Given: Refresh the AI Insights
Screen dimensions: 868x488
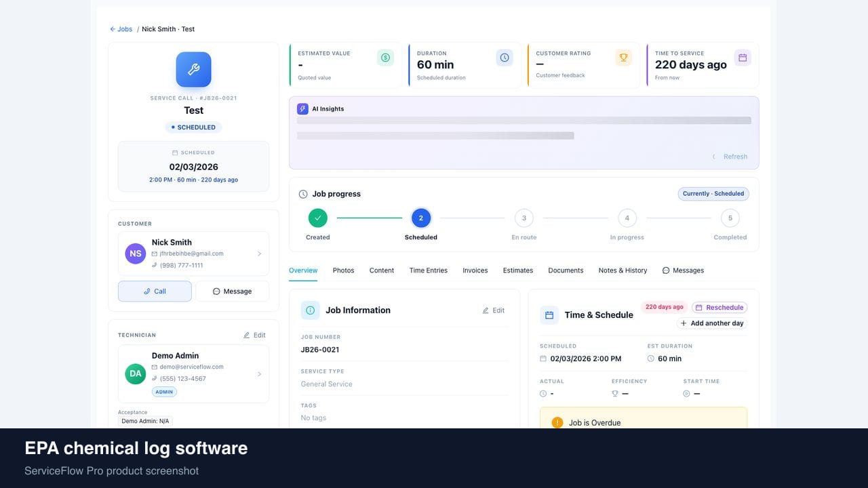Looking at the screenshot, I should (x=730, y=157).
